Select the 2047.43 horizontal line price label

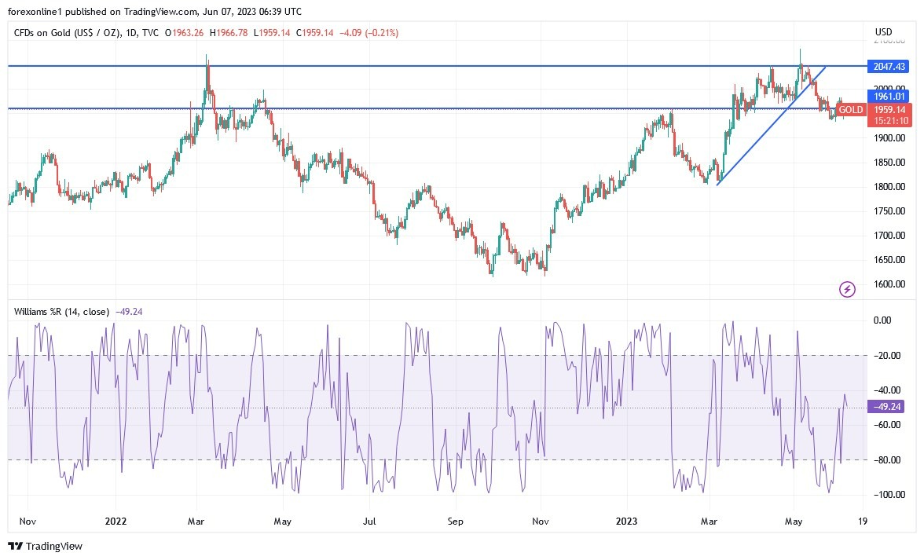coord(888,67)
